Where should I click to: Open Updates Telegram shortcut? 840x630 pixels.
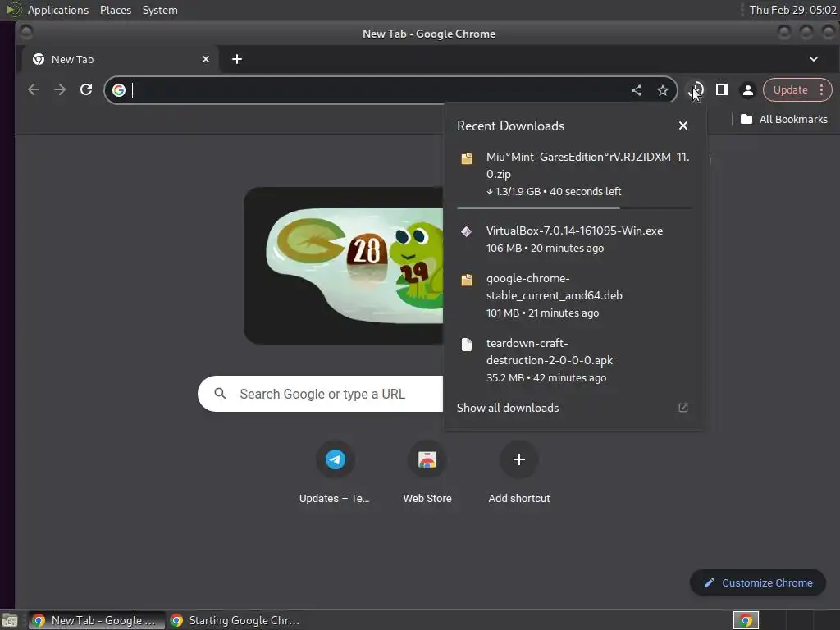[x=335, y=472]
